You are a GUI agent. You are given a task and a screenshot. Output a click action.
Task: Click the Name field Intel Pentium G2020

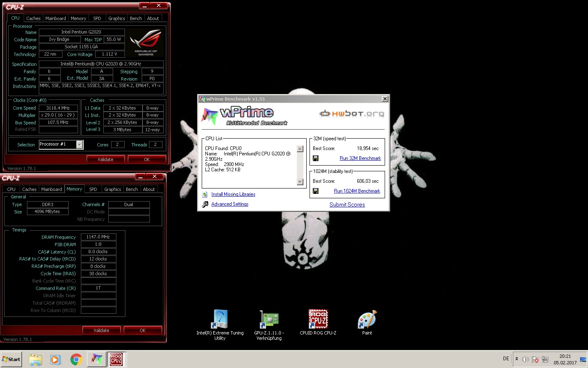click(81, 32)
